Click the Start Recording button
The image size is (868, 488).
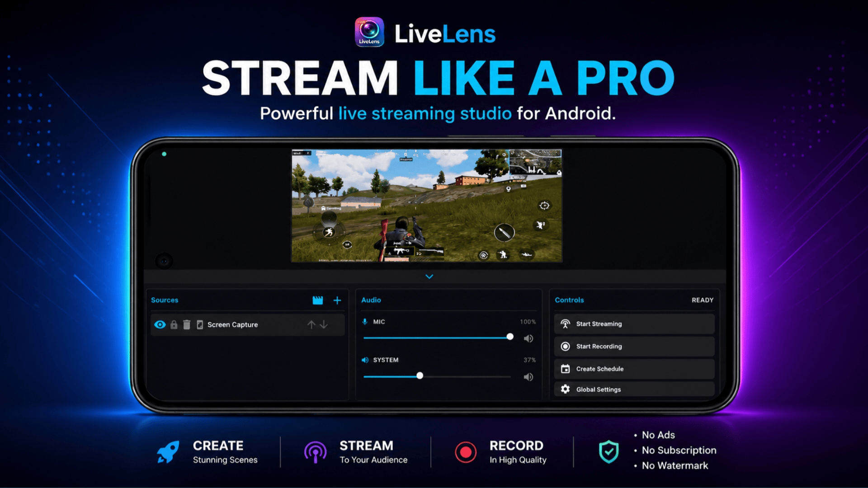coord(634,347)
